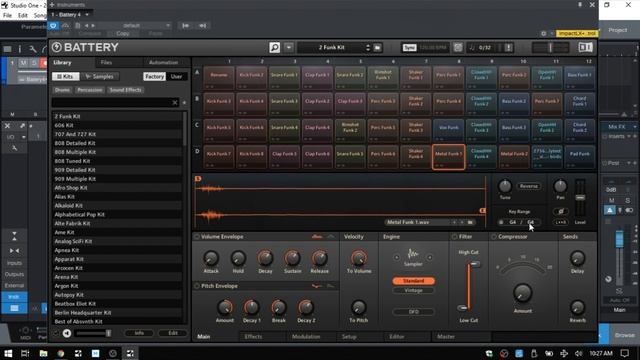Switch to the Files tab
640x360 pixels.
click(x=106, y=62)
